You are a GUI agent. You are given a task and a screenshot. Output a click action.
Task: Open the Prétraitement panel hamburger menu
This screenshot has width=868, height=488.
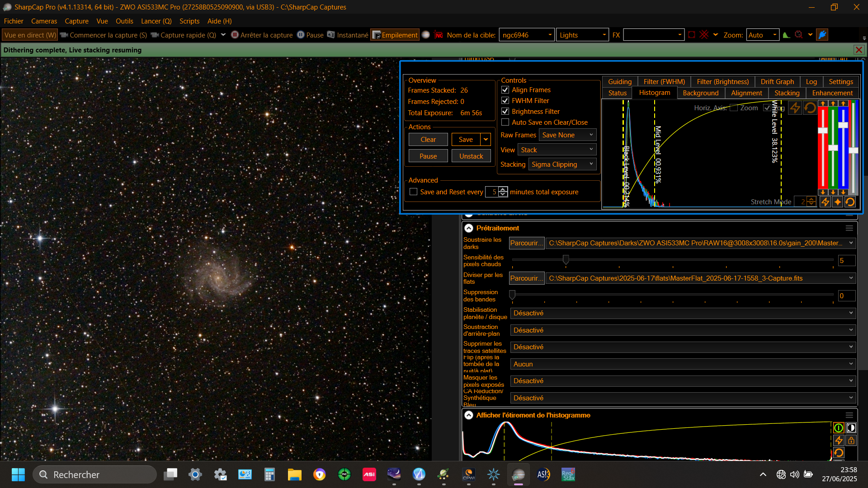(x=849, y=228)
